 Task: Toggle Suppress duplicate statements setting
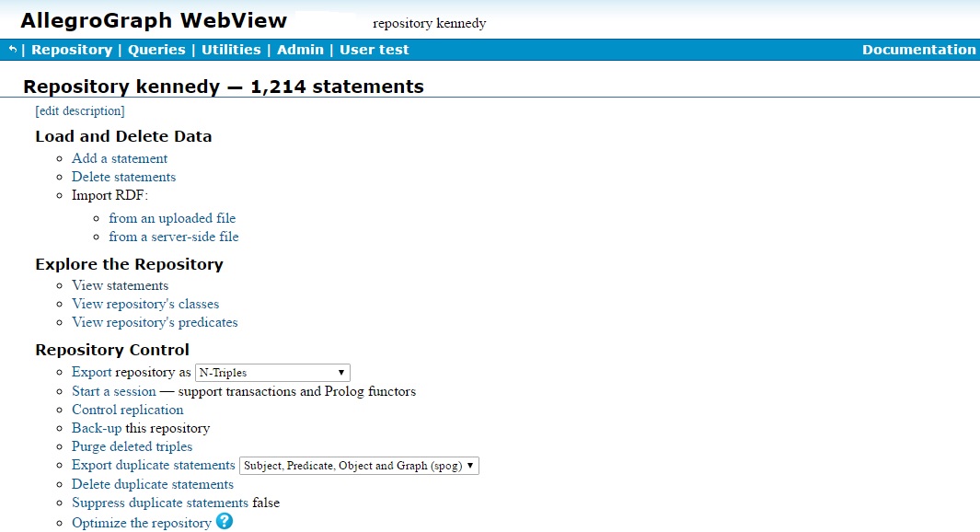click(159, 503)
